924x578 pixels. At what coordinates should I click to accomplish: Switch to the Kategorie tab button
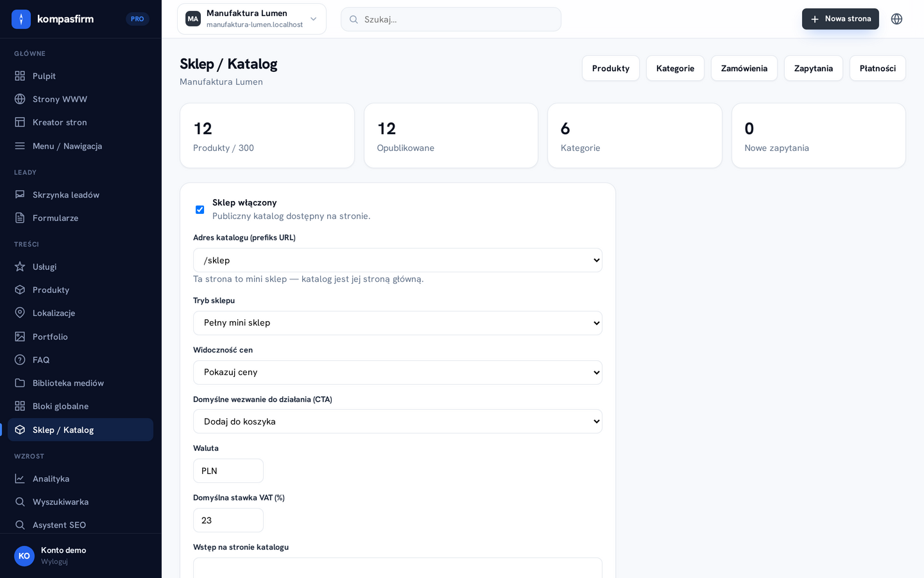[675, 68]
